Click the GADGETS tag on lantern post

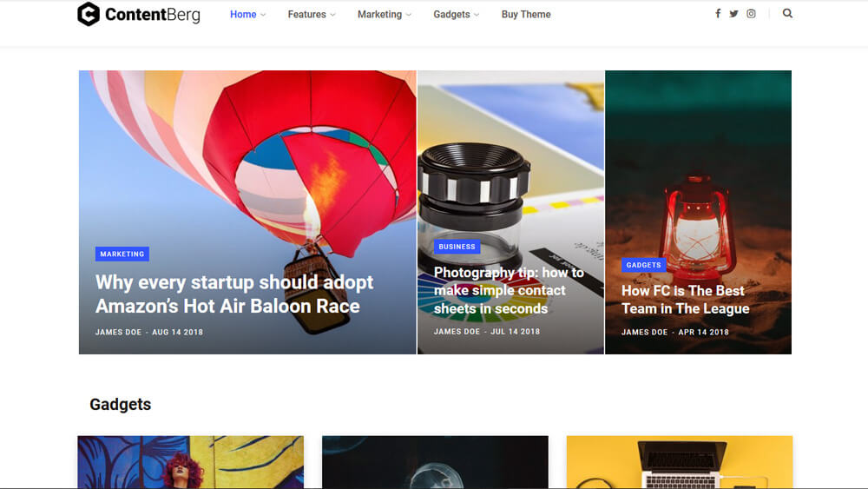point(643,265)
